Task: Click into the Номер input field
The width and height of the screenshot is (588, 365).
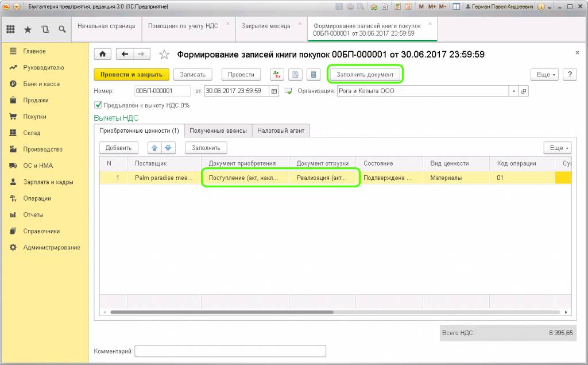Action: (163, 91)
